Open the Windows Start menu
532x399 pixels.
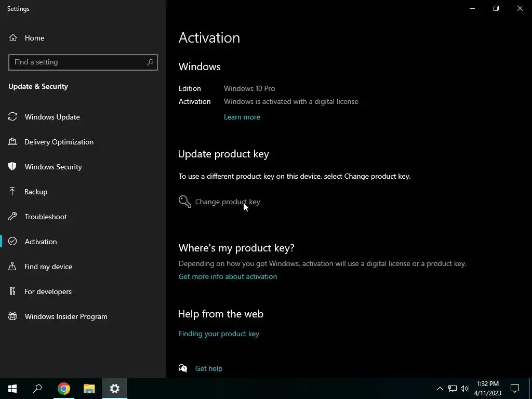(x=12, y=389)
